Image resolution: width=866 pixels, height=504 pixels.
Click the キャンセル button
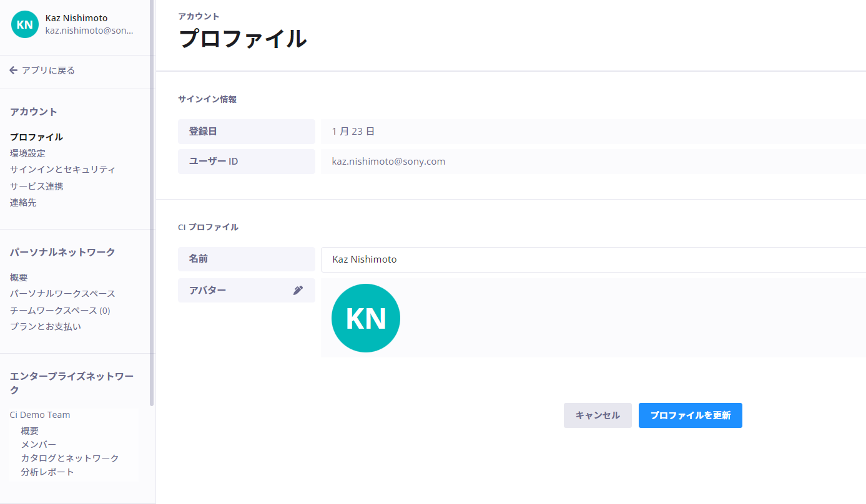coord(598,415)
